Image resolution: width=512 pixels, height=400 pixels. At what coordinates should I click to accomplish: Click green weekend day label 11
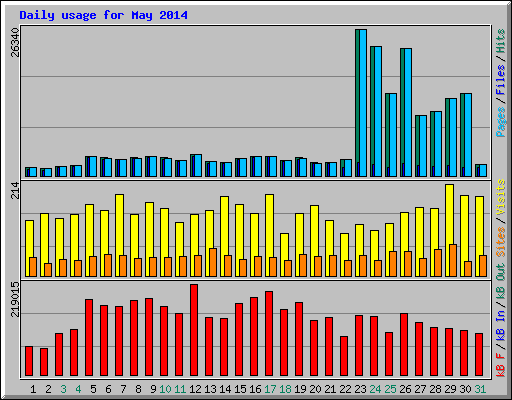coord(180,389)
